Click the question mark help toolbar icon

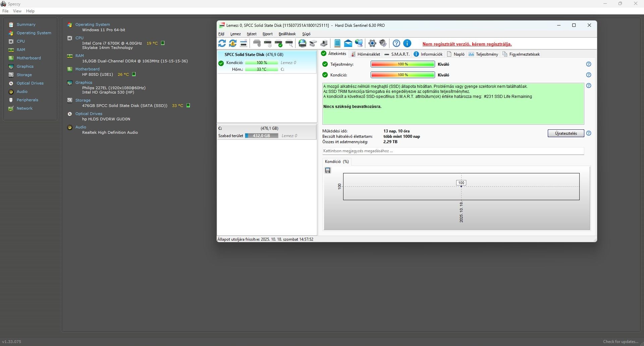(x=396, y=43)
